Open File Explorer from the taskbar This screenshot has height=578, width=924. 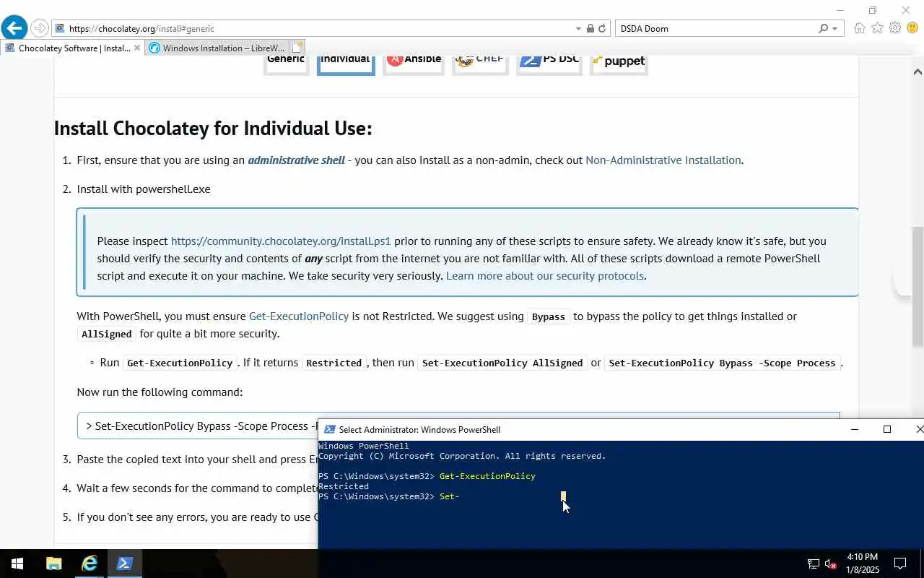pos(54,564)
